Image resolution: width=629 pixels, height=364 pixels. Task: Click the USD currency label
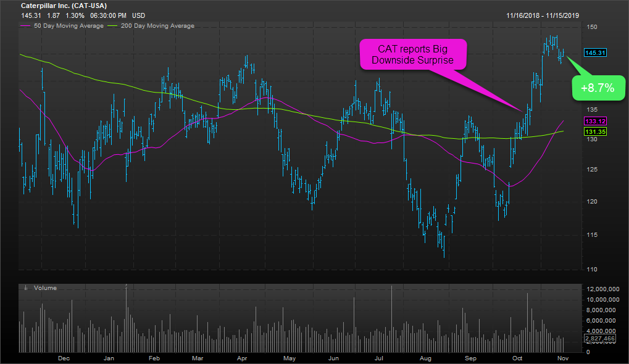pos(139,15)
